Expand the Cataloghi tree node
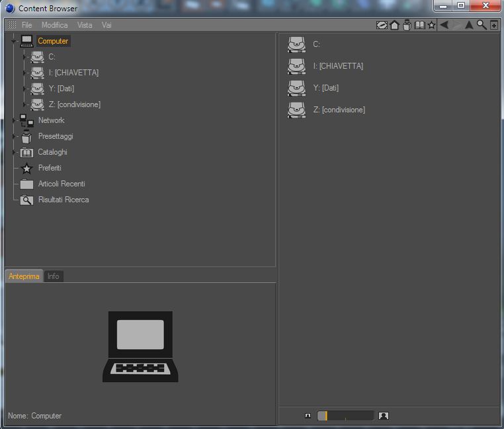This screenshot has height=429, width=504. (13, 152)
